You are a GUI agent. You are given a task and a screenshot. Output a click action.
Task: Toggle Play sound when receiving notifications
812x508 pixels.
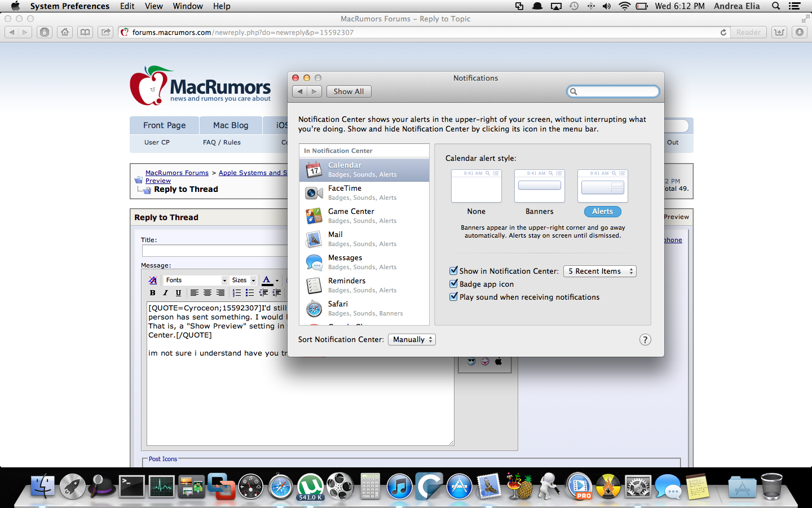tap(453, 297)
